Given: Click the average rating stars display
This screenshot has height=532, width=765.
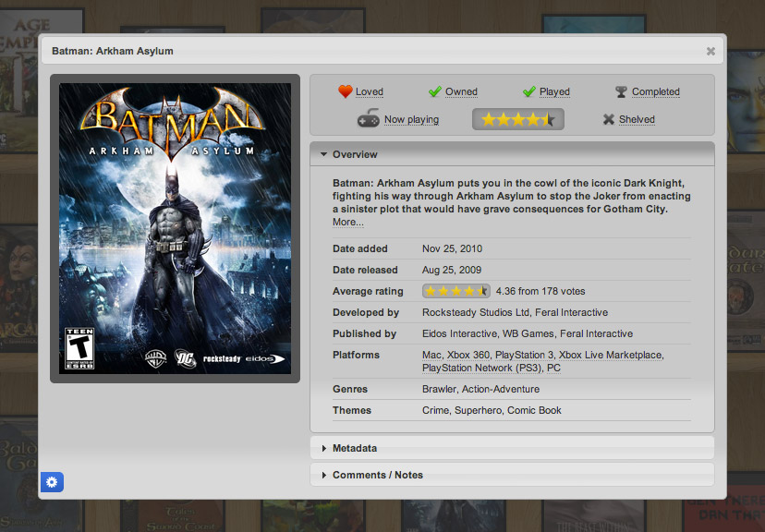Looking at the screenshot, I should [455, 291].
